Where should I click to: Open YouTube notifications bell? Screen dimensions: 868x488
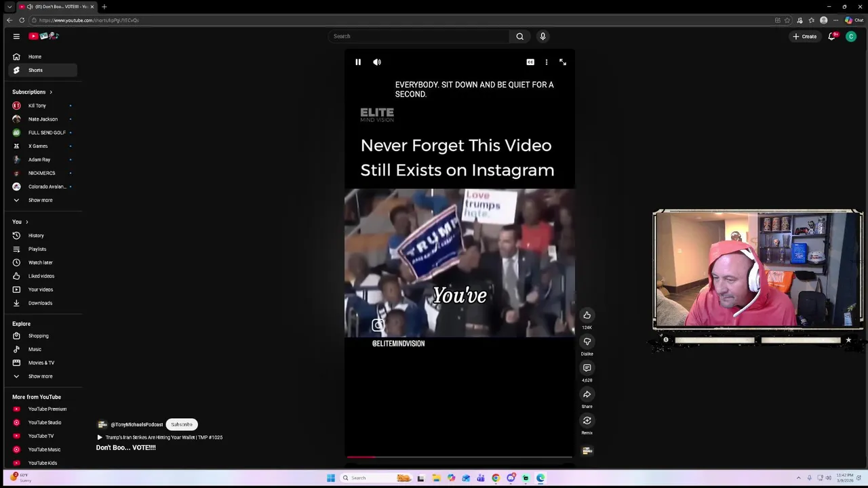tap(832, 37)
